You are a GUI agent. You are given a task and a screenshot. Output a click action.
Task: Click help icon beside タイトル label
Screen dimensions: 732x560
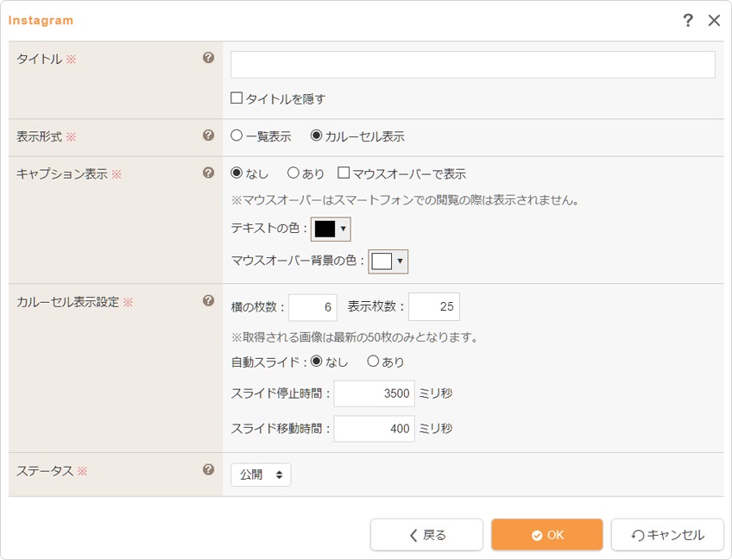click(208, 59)
